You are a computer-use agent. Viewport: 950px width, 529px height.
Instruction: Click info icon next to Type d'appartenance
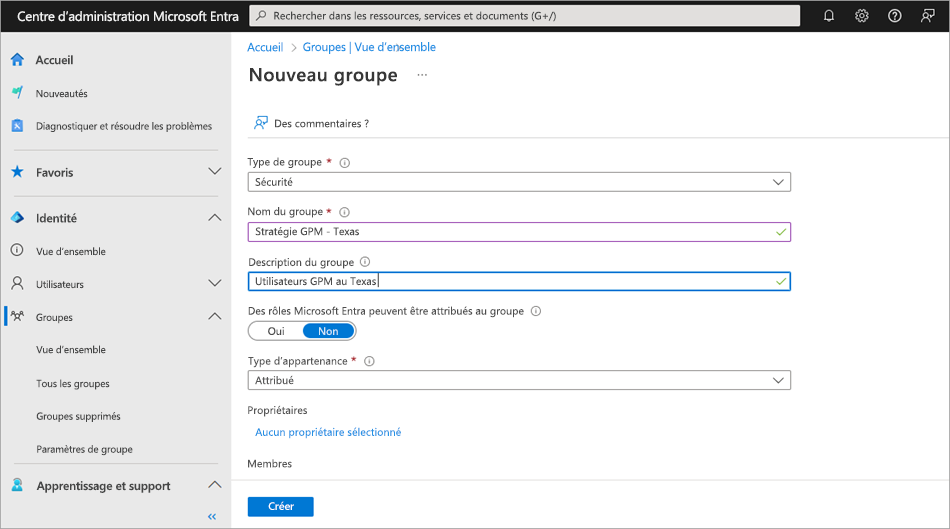point(369,361)
